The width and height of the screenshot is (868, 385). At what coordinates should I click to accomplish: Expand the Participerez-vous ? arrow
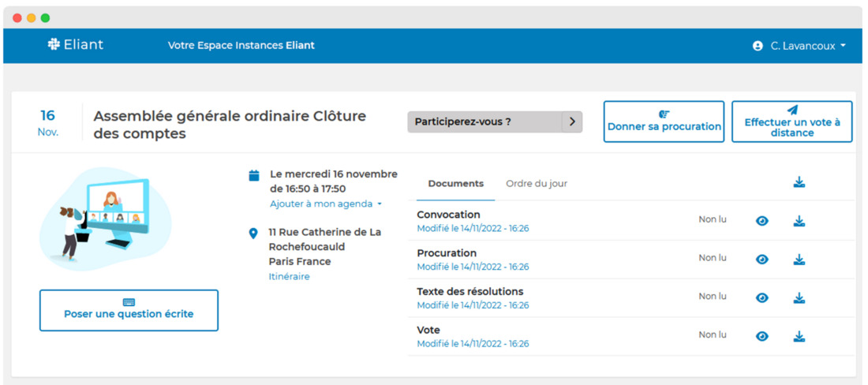[x=572, y=122]
